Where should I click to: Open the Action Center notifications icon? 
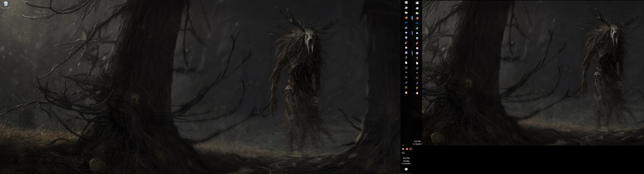406,169
